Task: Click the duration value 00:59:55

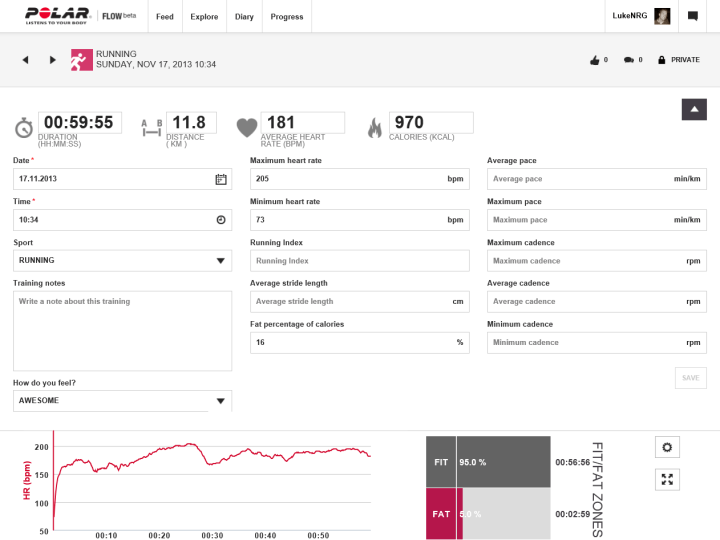Action: [79, 123]
